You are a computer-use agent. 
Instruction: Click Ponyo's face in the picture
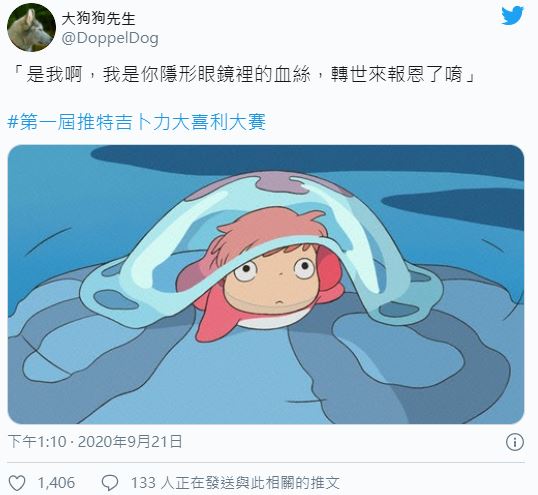click(x=273, y=281)
